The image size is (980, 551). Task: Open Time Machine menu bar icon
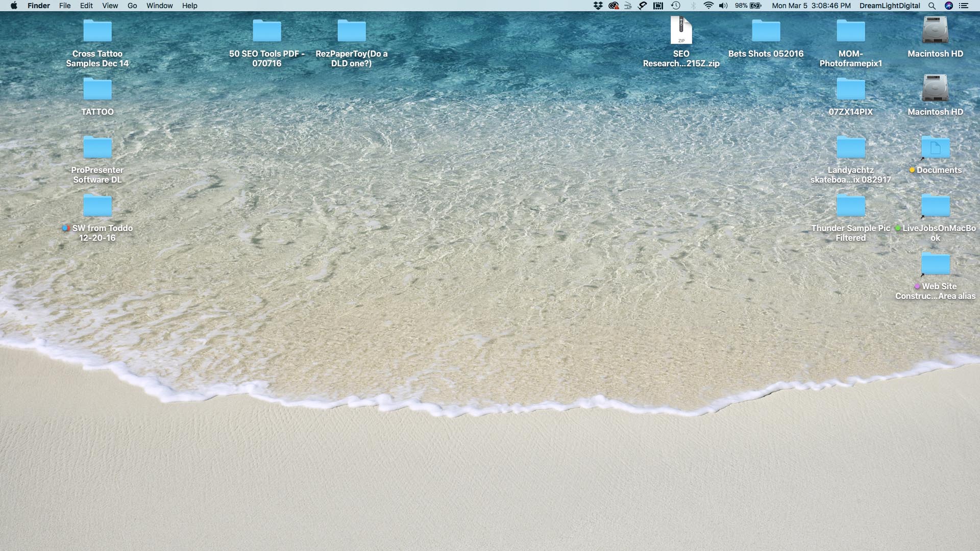676,6
